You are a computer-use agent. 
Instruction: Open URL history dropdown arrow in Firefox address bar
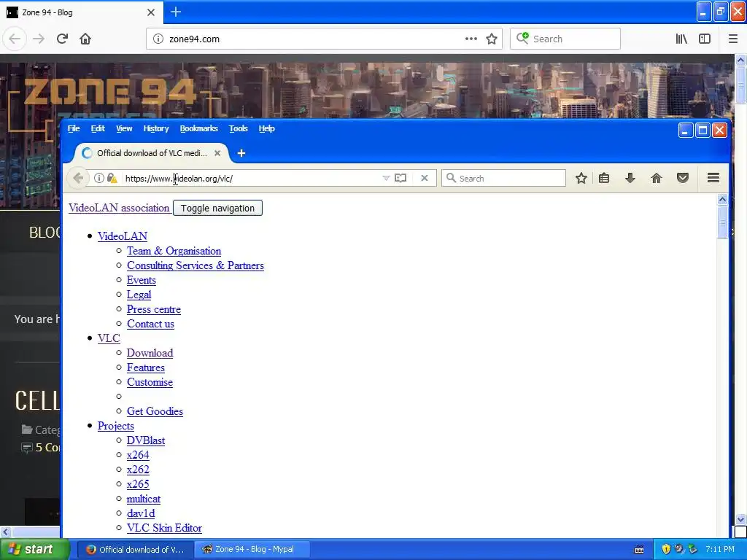386,178
